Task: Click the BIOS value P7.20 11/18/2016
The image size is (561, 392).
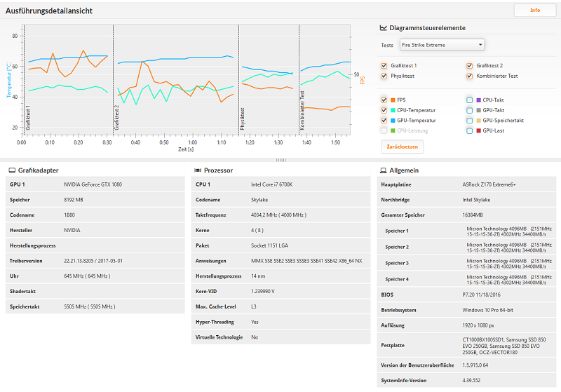Action: tap(481, 295)
